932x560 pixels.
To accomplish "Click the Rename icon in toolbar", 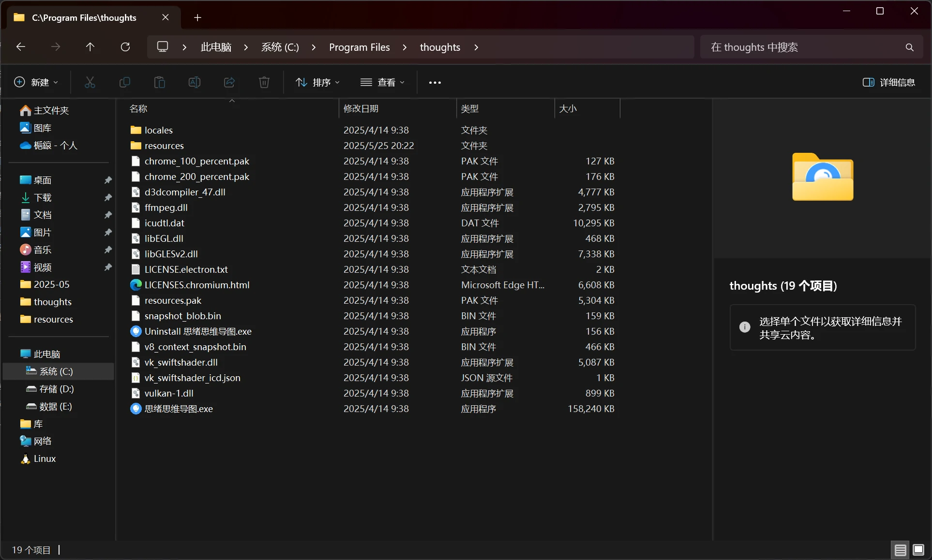I will [x=194, y=82].
